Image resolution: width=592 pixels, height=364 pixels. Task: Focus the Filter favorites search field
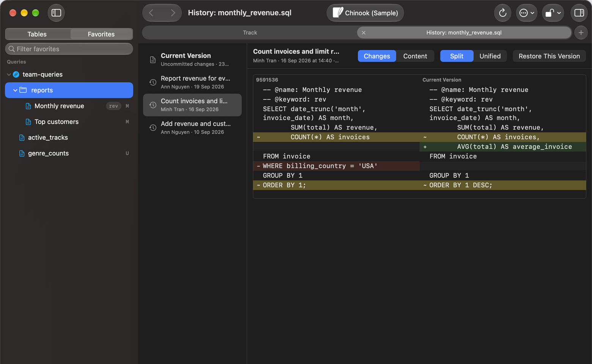[69, 49]
